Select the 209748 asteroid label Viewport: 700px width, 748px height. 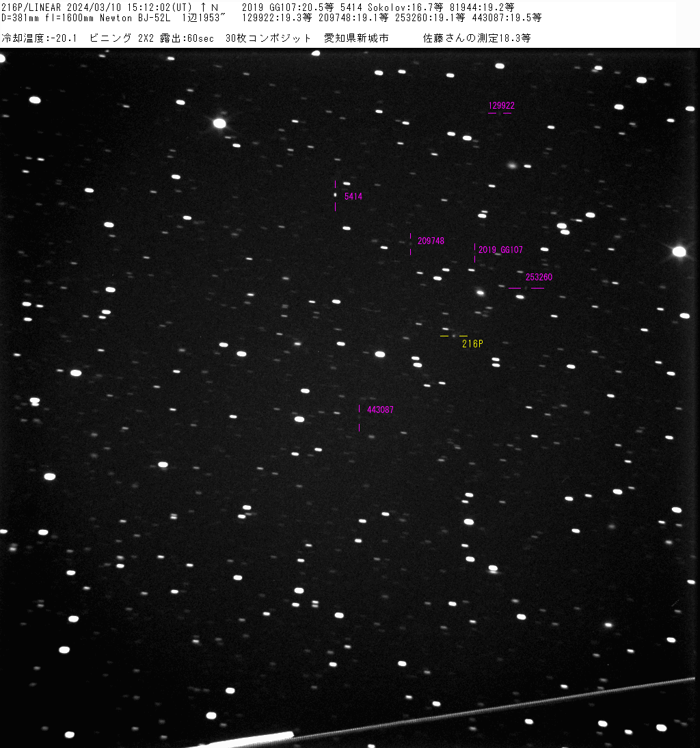click(x=431, y=241)
